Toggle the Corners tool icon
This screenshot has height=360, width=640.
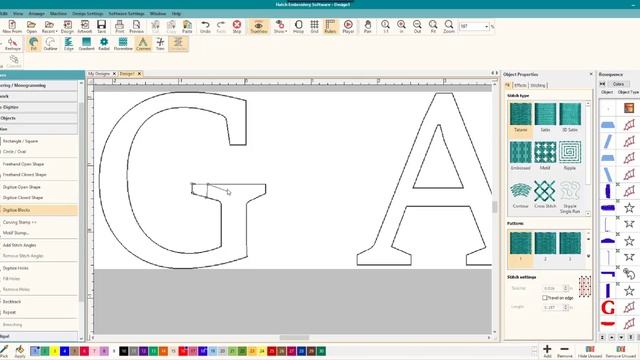[143, 44]
